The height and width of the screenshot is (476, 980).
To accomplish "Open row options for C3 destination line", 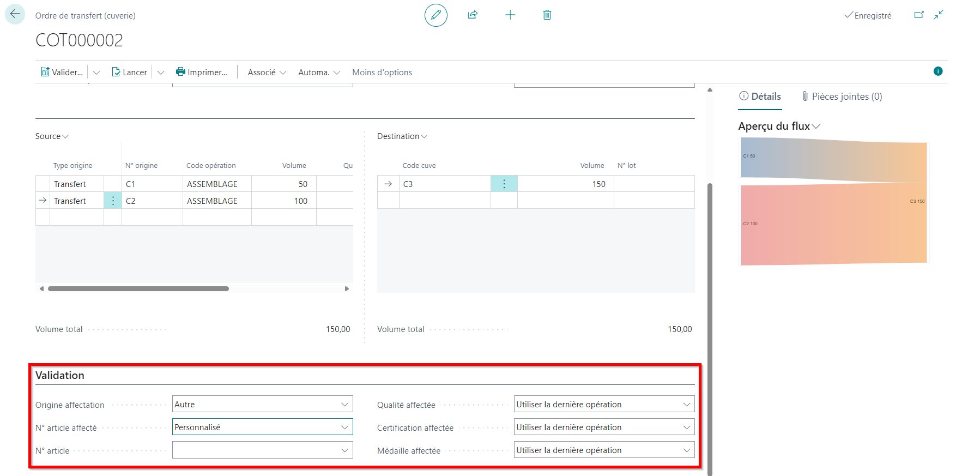I will pyautogui.click(x=504, y=184).
